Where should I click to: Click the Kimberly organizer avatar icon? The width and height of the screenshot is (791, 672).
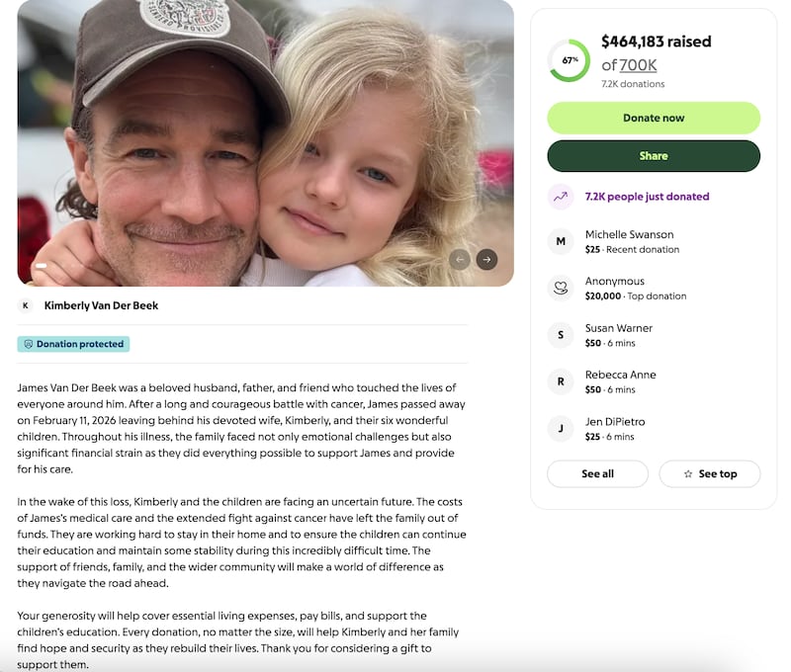pyautogui.click(x=26, y=305)
